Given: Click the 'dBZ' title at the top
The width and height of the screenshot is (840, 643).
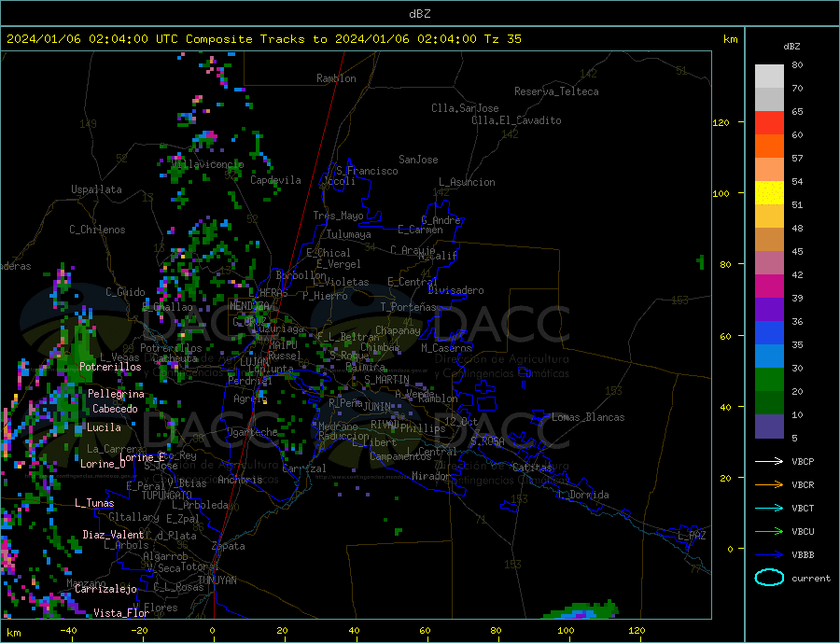Looking at the screenshot, I should [419, 14].
